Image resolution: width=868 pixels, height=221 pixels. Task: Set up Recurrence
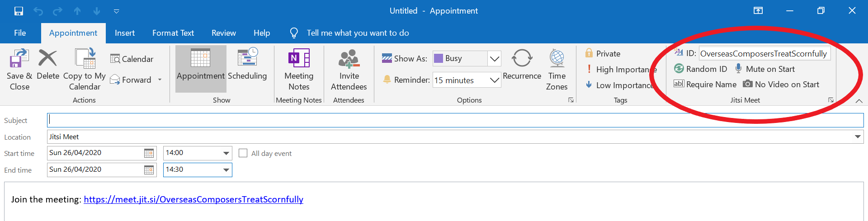(522, 65)
